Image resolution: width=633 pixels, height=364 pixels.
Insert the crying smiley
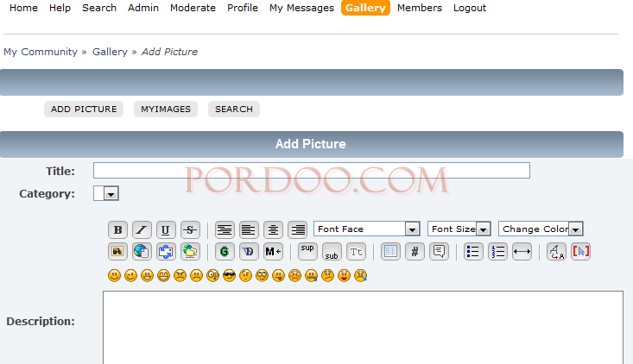360,276
